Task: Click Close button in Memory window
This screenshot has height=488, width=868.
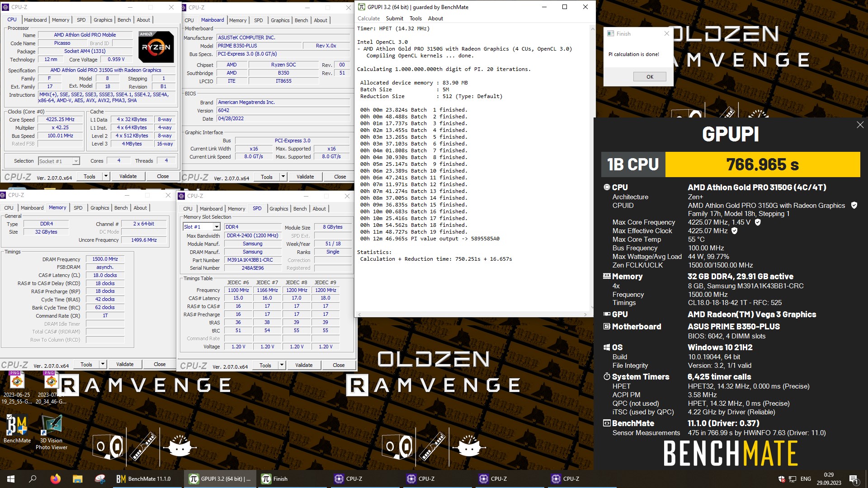Action: 160,364
